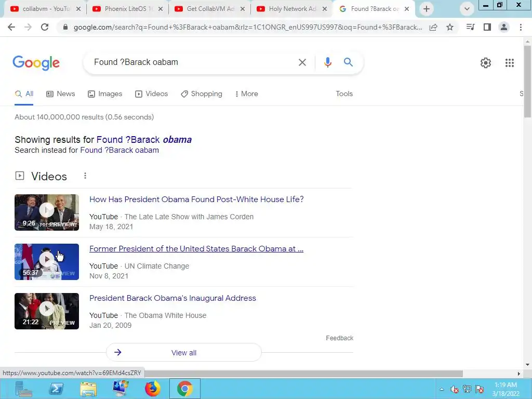
Task: Select the Videos results filter
Action: [151, 94]
